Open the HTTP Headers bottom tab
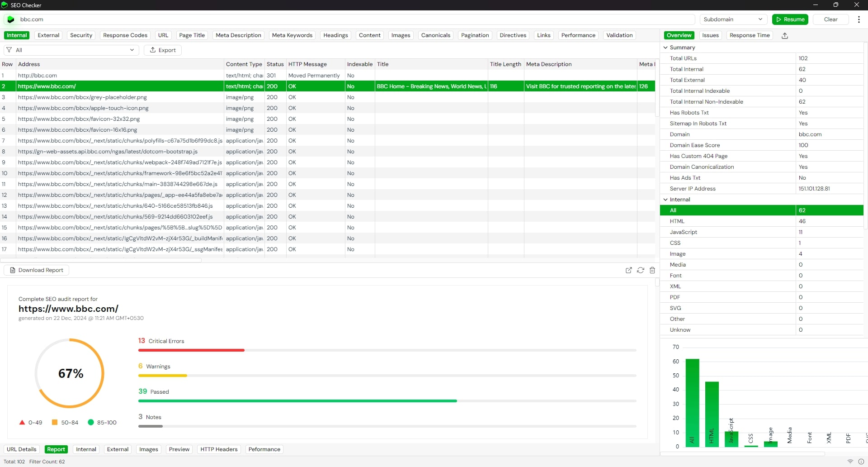This screenshot has height=467, width=868. point(219,449)
